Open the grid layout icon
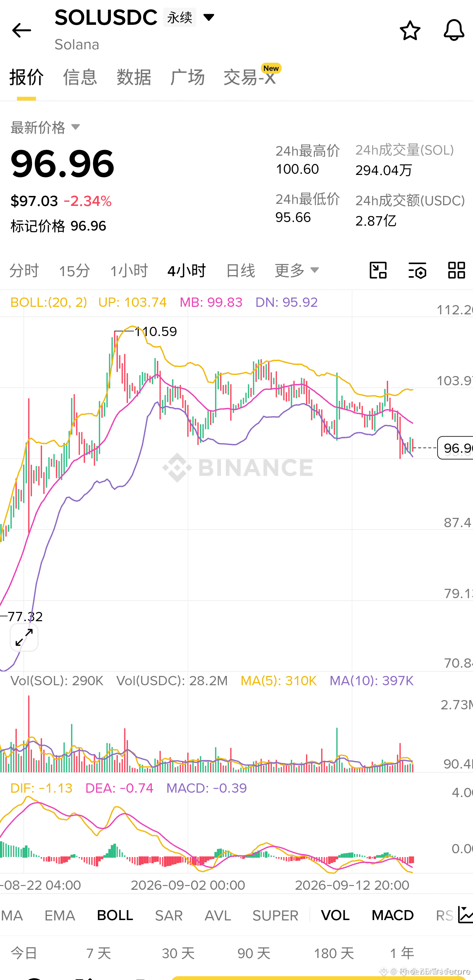 (457, 271)
